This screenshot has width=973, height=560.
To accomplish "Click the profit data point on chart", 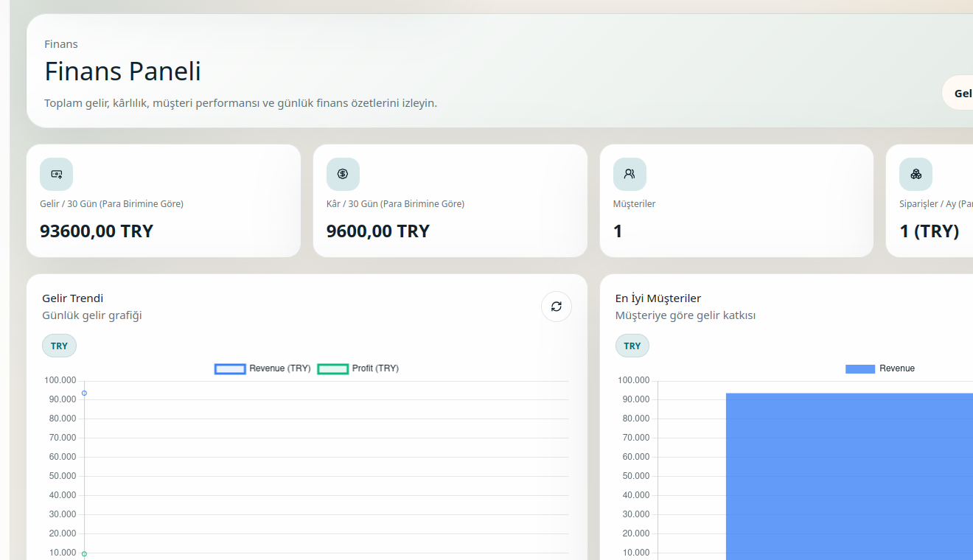I will 84,553.
